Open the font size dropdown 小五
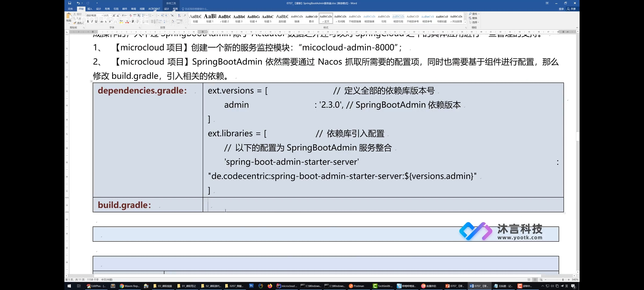This screenshot has width=644, height=290. click(x=108, y=15)
